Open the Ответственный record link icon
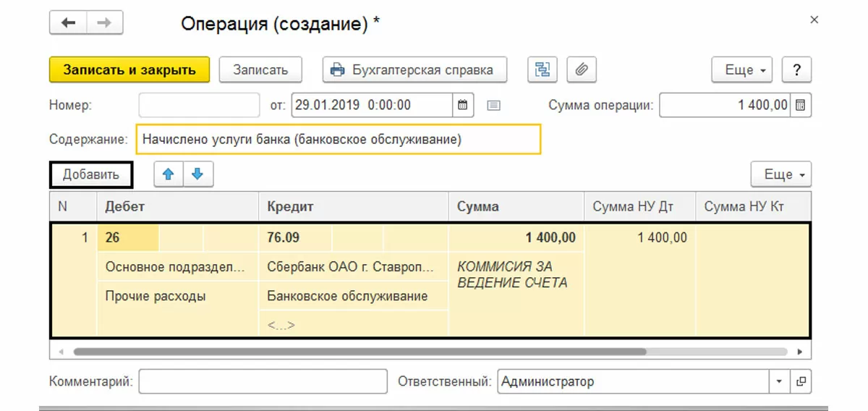868x411 pixels. [x=801, y=381]
